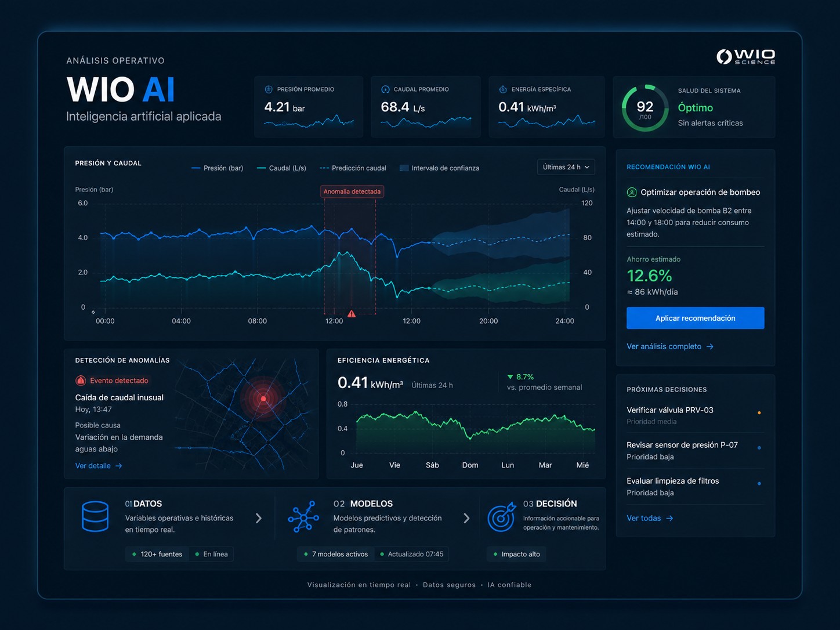Viewport: 840px width, 630px height.
Task: Click the 7 modelos activos tag
Action: [336, 554]
